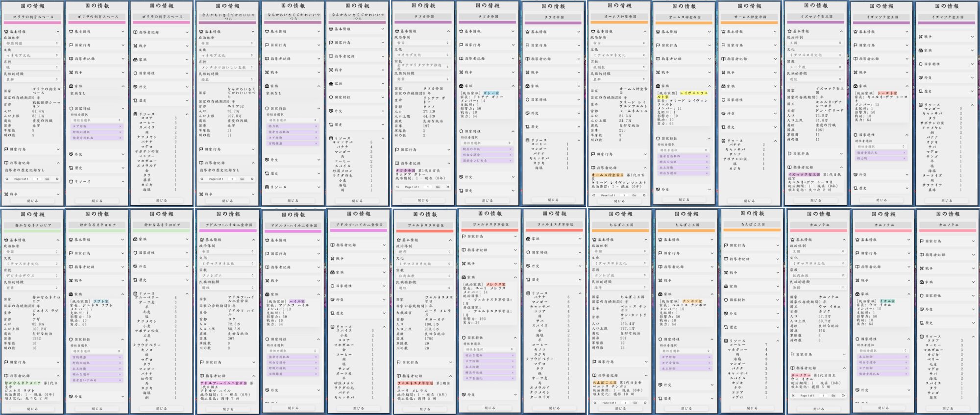The height and width of the screenshot is (415, 980).
Task: Remove 弱者をいじめる trait from タフカ帝国
Action: [x=510, y=161]
